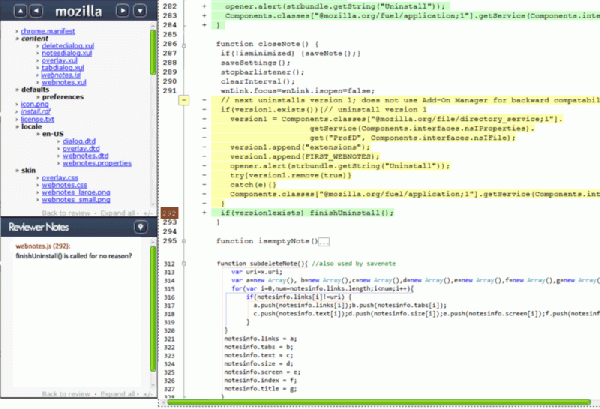
Task: Open dialog.dtd under en-US
Action: 79,141
